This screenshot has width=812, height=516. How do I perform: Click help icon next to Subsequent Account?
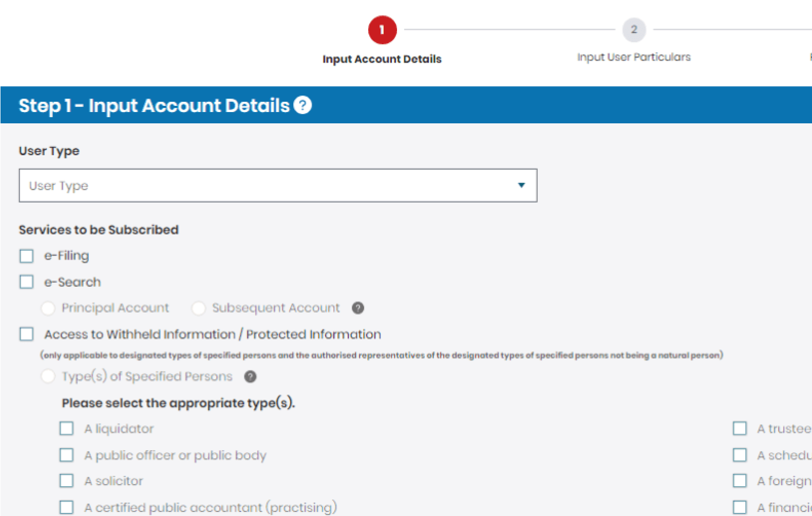click(358, 308)
